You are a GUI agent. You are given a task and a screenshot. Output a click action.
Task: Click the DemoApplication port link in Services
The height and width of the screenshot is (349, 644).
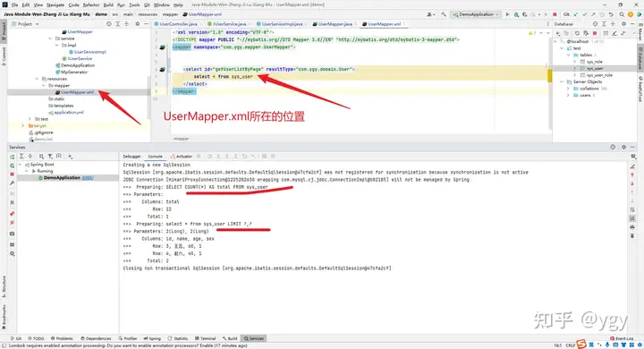[88, 177]
